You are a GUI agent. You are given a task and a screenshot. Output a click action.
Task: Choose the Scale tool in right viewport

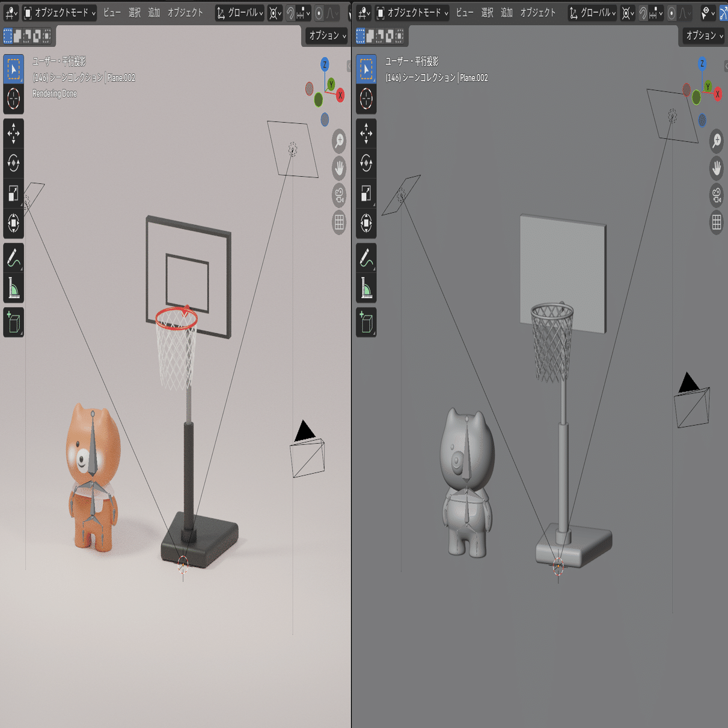click(x=366, y=194)
